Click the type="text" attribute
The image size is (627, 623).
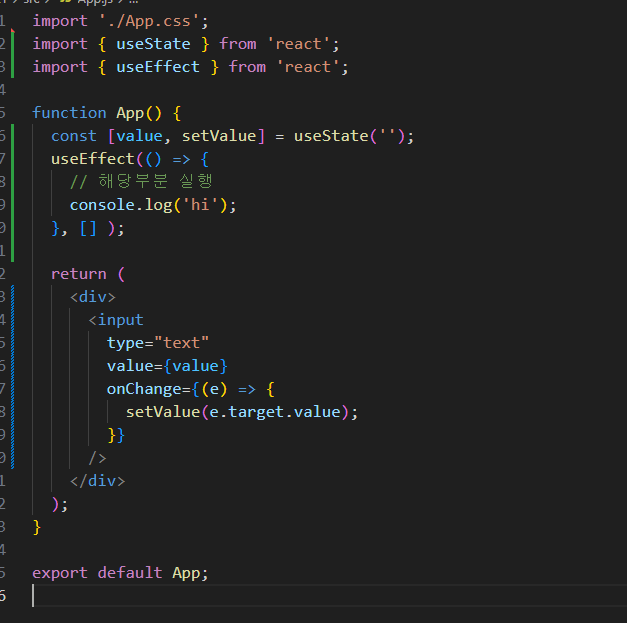pos(158,343)
